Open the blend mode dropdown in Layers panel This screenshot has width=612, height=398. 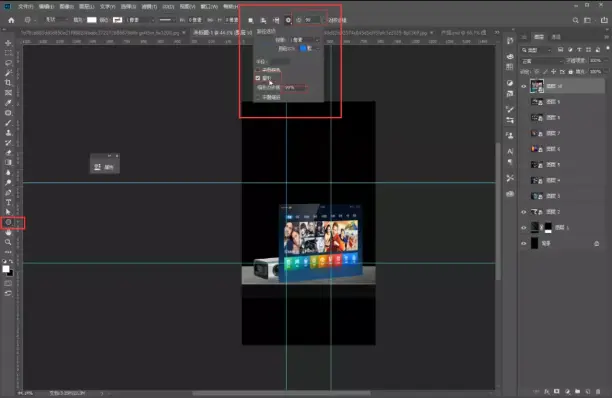click(543, 61)
